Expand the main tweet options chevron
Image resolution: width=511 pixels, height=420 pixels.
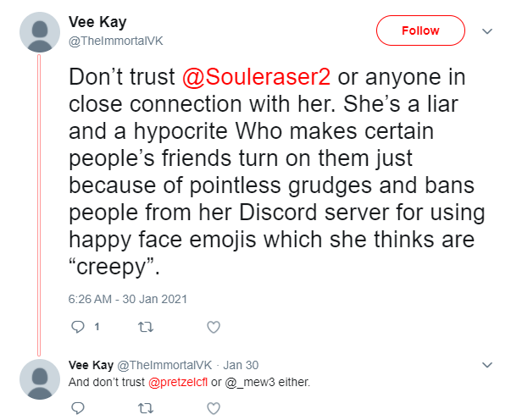tap(487, 31)
